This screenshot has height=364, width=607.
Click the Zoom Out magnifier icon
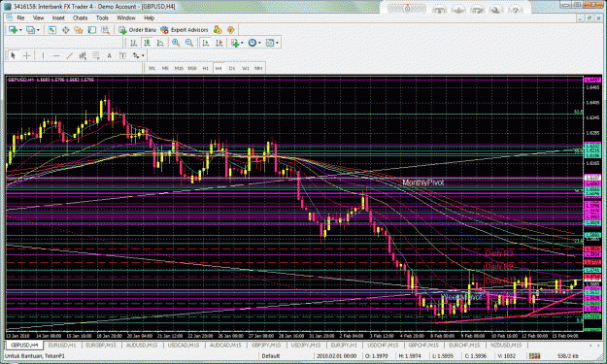189,43
